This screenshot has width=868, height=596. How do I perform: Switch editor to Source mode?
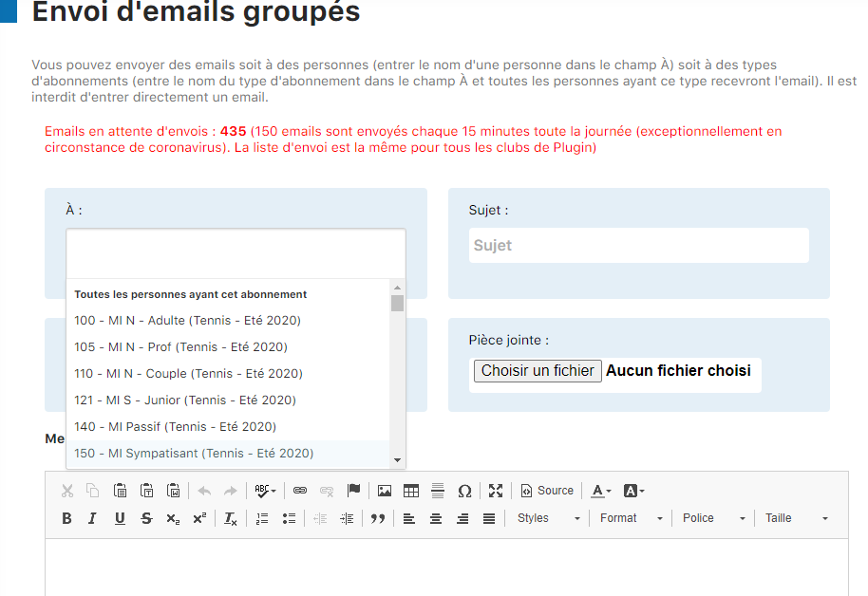tap(547, 491)
